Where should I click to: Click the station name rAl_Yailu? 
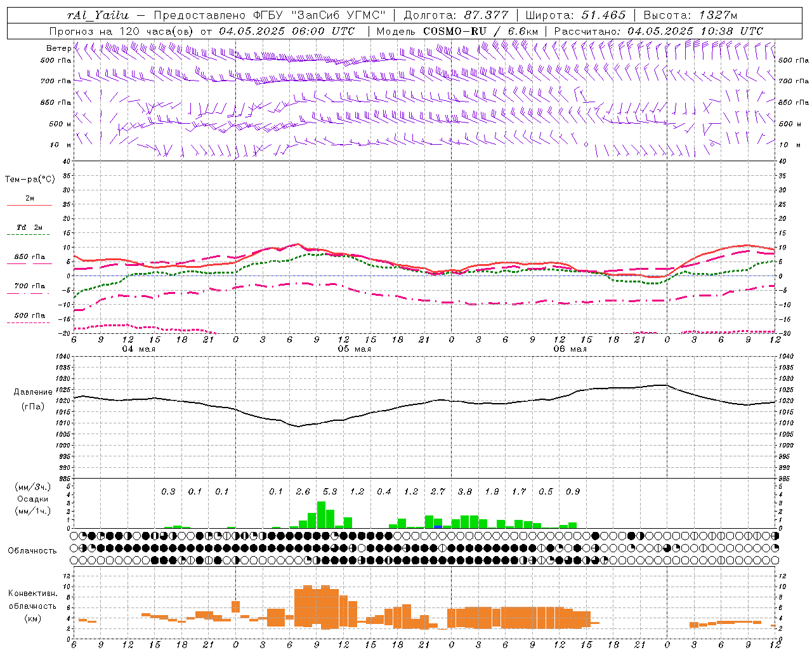tap(98, 15)
